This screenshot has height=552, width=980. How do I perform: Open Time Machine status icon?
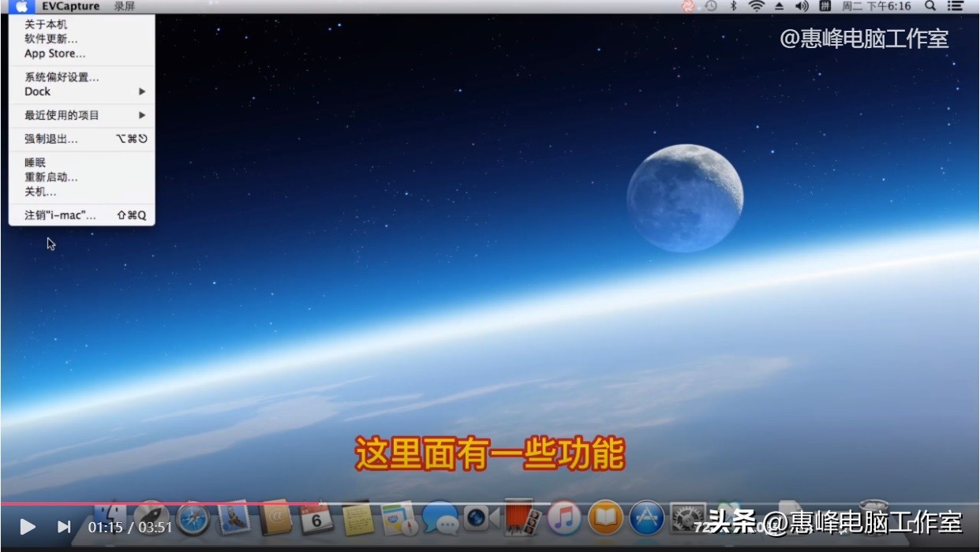(x=711, y=6)
